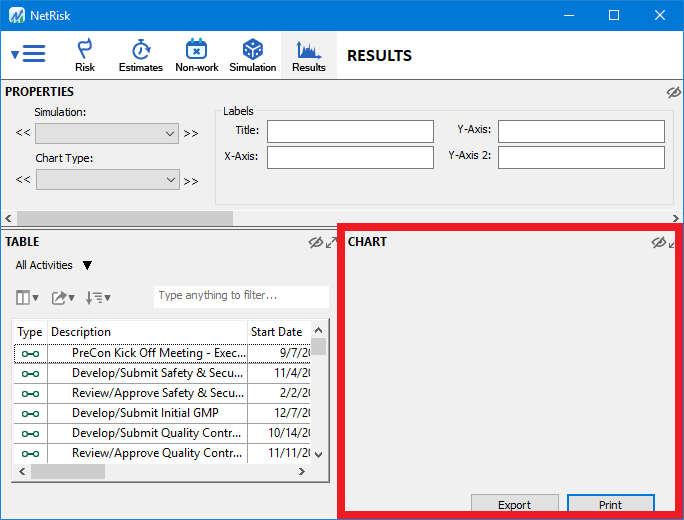Hide the Properties panel
Image resolution: width=684 pixels, height=520 pixels.
click(x=674, y=92)
